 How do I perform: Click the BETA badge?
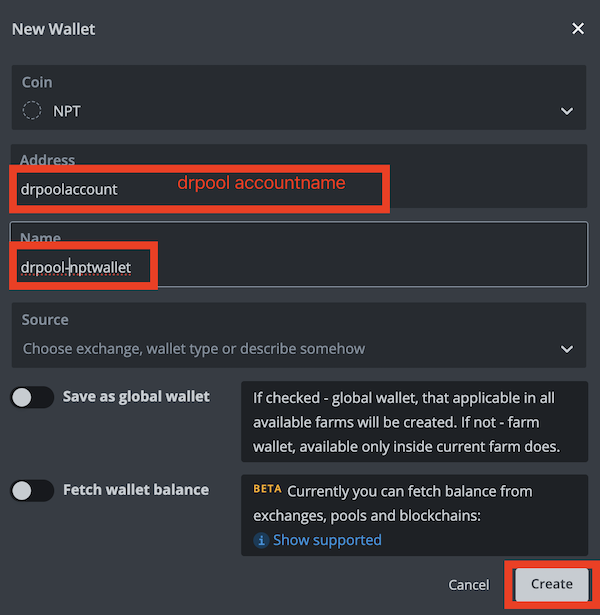tap(267, 490)
